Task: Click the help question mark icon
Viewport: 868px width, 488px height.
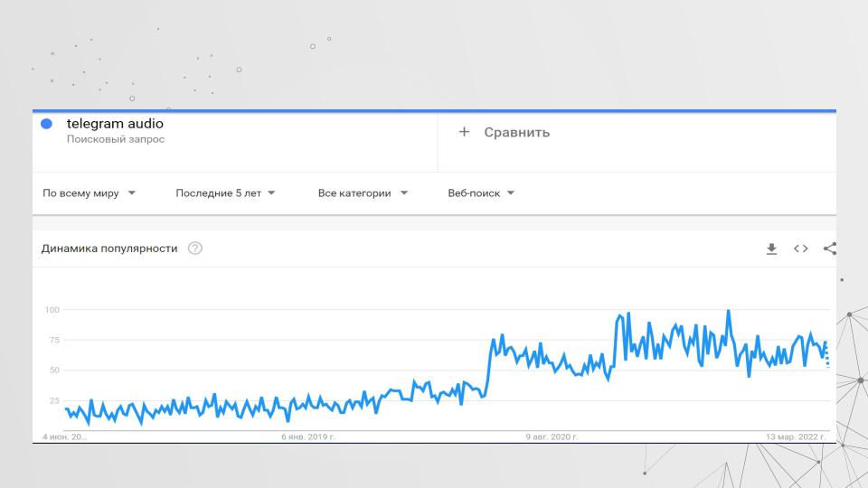Action: 194,249
